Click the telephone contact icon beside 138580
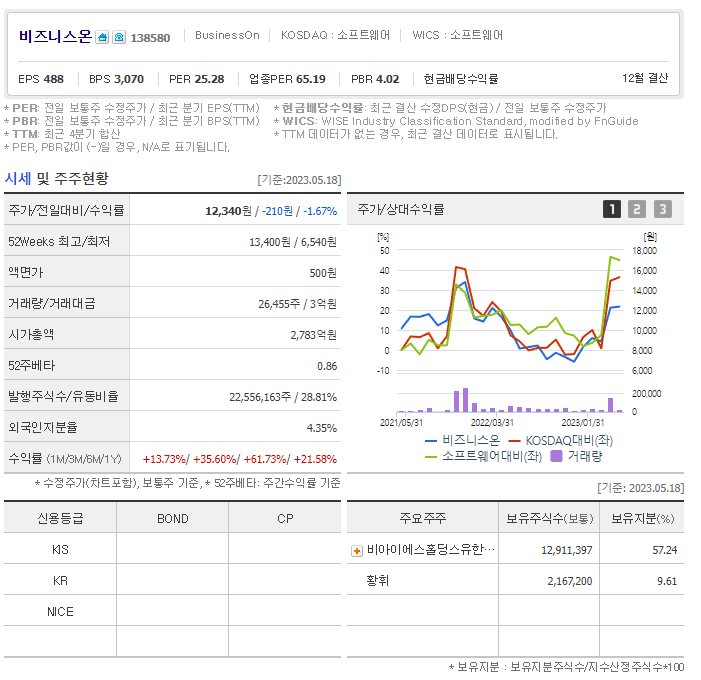The width and height of the screenshot is (701, 680). pos(119,37)
